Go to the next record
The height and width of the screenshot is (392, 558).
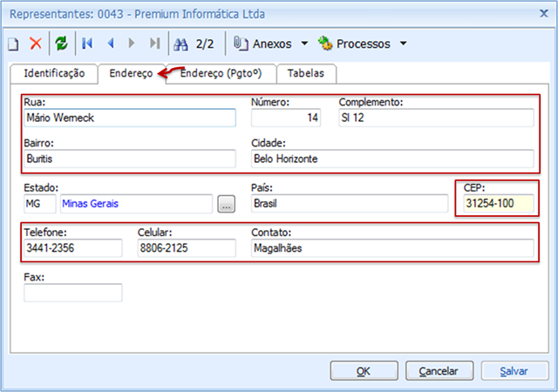pyautogui.click(x=132, y=44)
